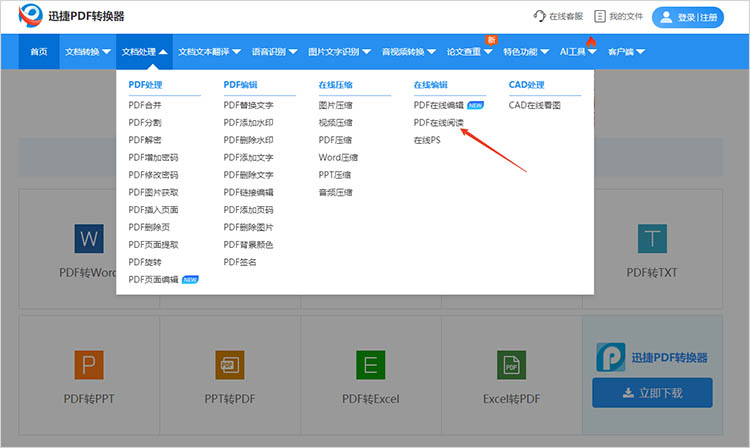Click the user avatar icon in login button
Viewport: 750px width, 448px height.
tap(666, 17)
